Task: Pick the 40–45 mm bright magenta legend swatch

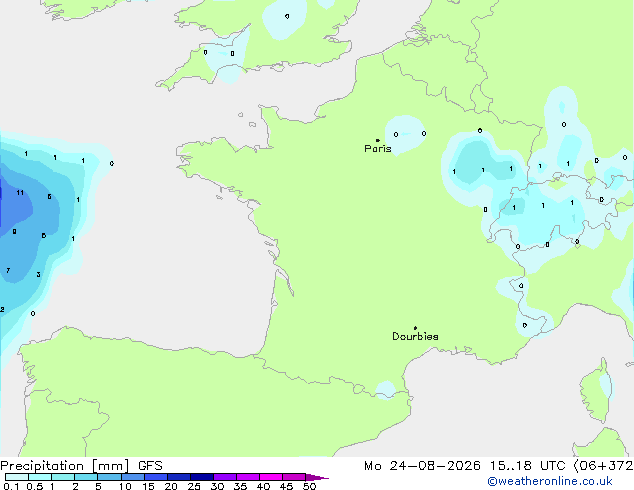Action: tap(271, 477)
